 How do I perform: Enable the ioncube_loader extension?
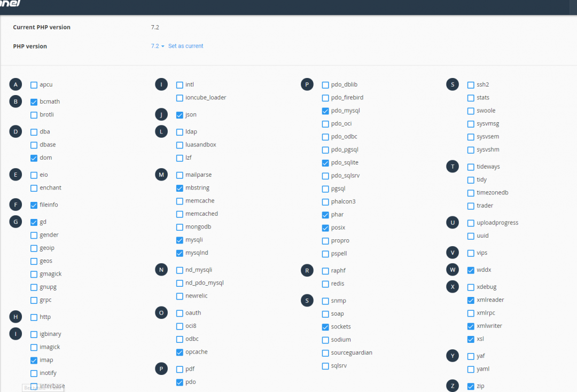click(x=180, y=98)
